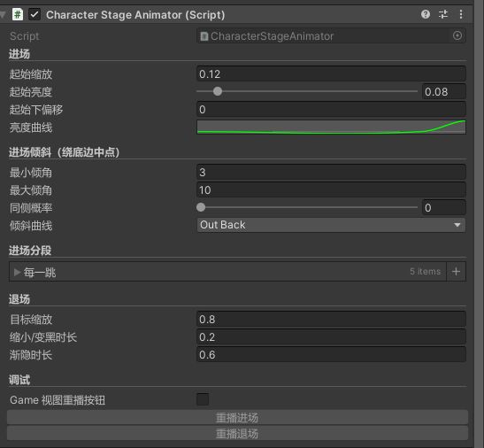Click 最小倾角 label
The height and width of the screenshot is (448, 484).
pos(31,173)
